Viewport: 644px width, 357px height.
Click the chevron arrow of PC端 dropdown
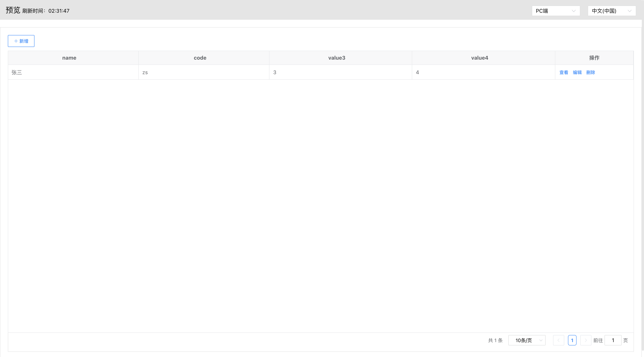click(574, 11)
